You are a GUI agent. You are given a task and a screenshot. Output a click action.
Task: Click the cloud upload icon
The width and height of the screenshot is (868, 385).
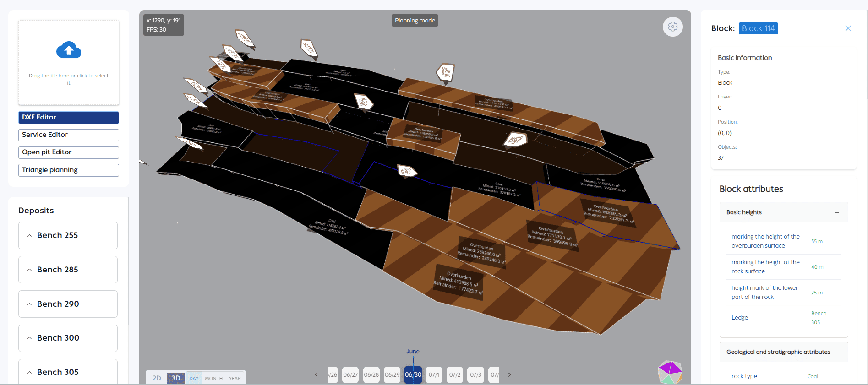[69, 50]
